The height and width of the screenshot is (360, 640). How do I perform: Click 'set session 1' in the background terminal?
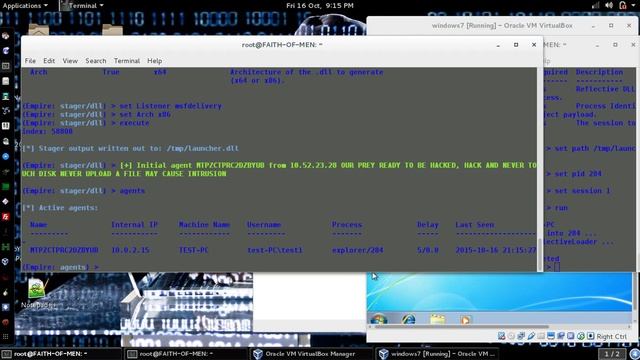(582, 191)
